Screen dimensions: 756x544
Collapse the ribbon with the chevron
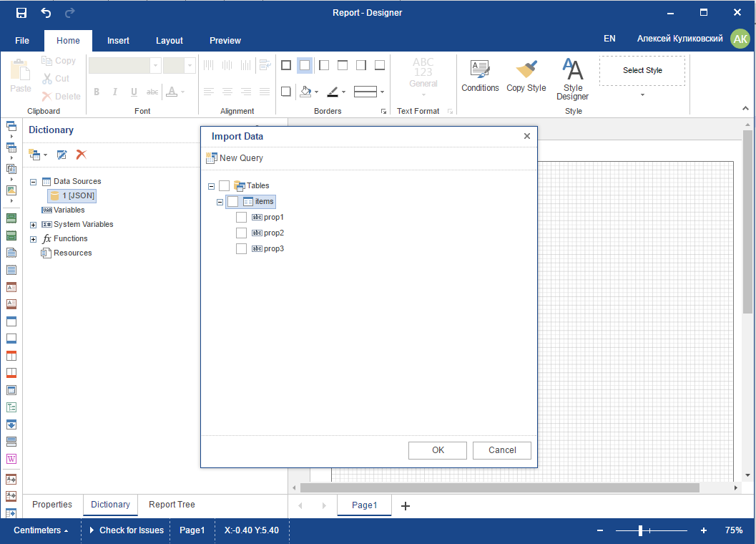coord(745,109)
